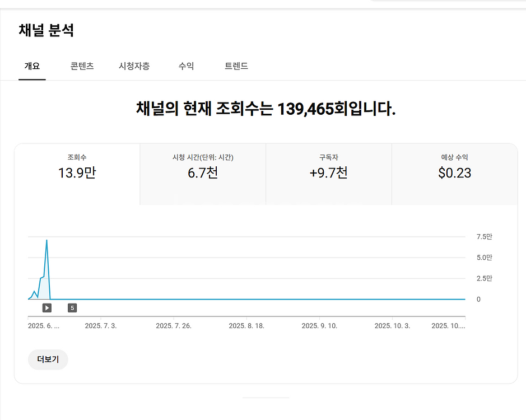The image size is (526, 420).
Task: Click the video published play marker icon
Action: click(x=47, y=307)
